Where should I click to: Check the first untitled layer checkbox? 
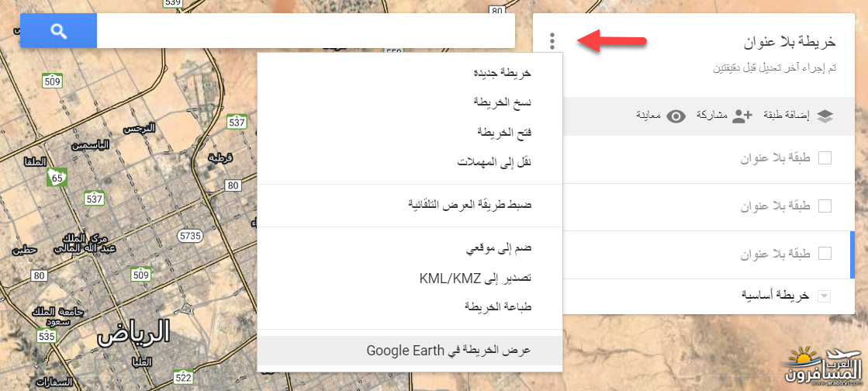(x=825, y=158)
